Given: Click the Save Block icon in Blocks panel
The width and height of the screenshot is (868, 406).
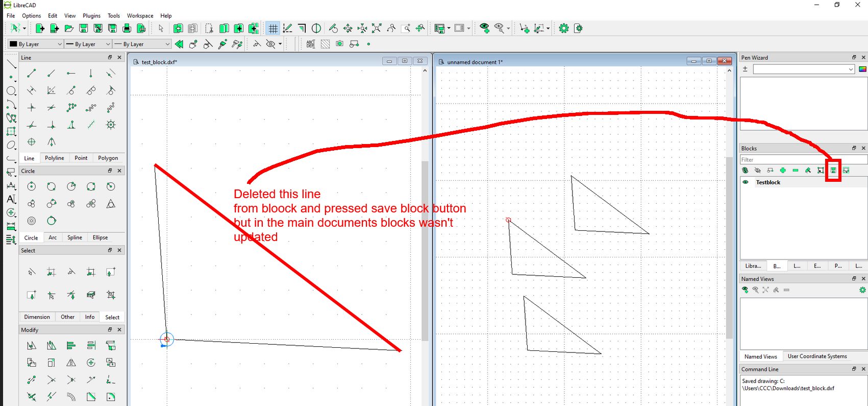Looking at the screenshot, I should pyautogui.click(x=833, y=171).
